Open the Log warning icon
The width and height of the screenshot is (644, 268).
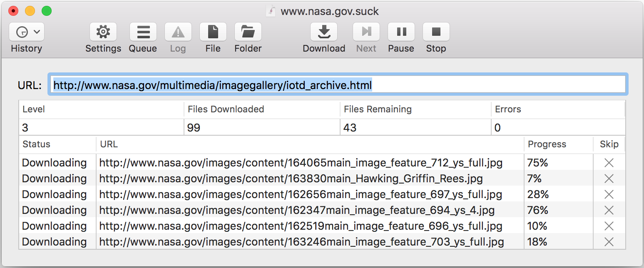coord(178,32)
